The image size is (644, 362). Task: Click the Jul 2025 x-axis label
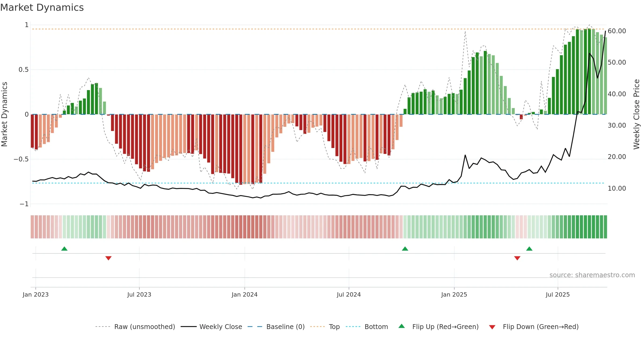558,294
